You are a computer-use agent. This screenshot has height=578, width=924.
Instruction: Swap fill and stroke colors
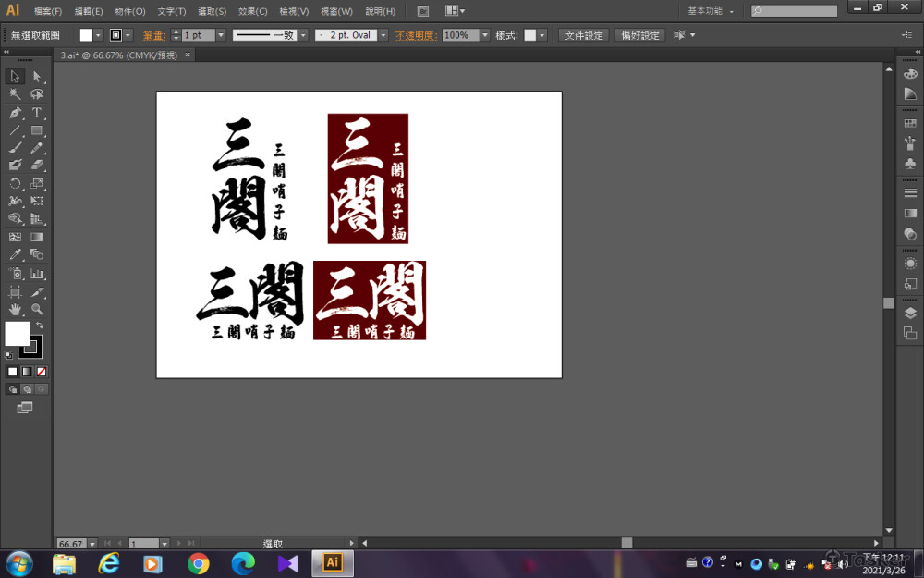[x=40, y=325]
